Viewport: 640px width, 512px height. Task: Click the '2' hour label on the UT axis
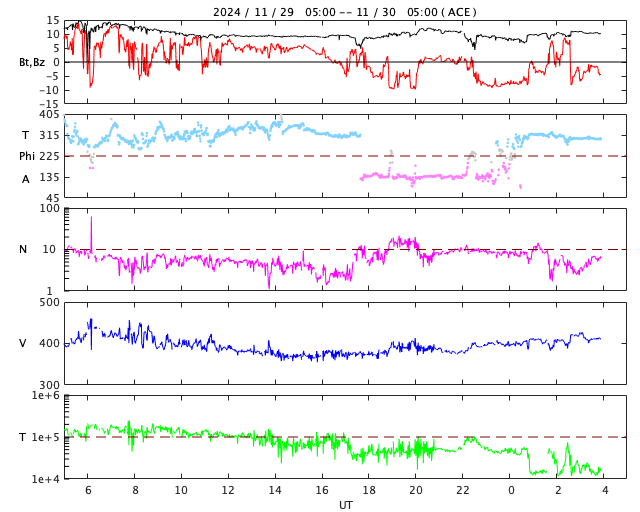(558, 490)
